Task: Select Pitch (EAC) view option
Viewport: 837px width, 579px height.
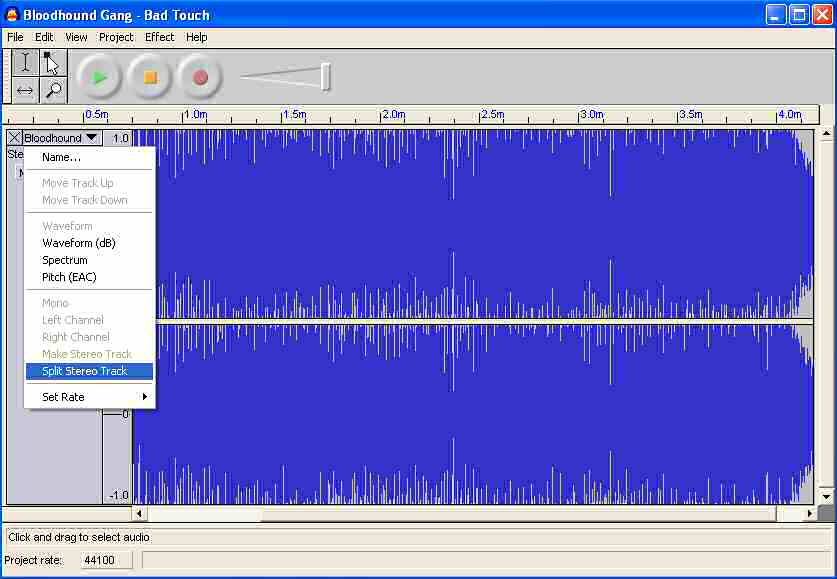Action: click(x=90, y=277)
